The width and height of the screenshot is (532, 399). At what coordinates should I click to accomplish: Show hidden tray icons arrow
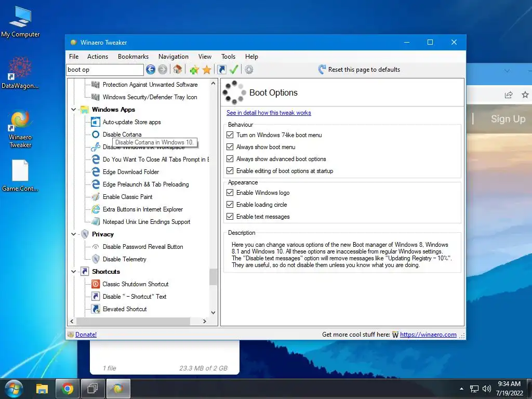coord(461,389)
